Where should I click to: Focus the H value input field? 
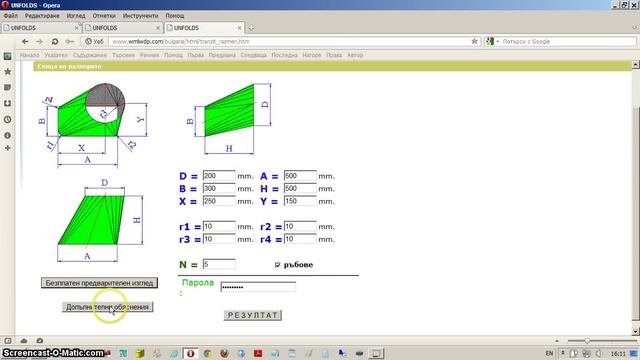tap(300, 189)
